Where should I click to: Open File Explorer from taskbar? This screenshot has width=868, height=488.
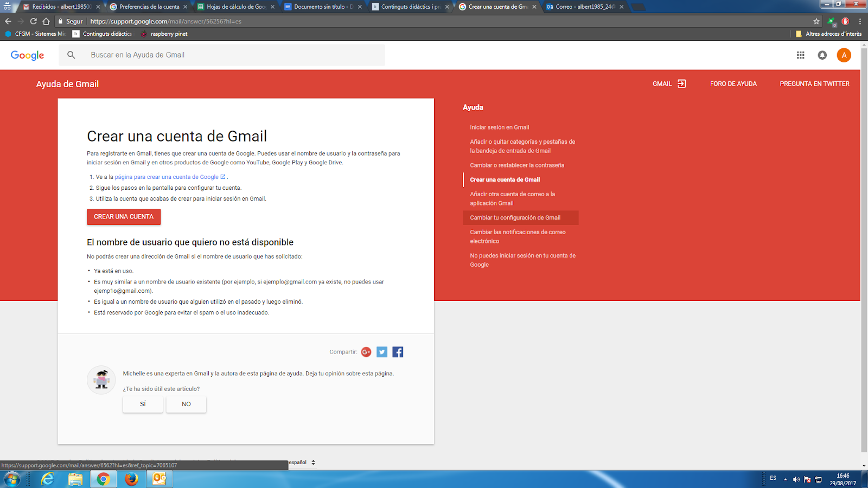coord(75,479)
